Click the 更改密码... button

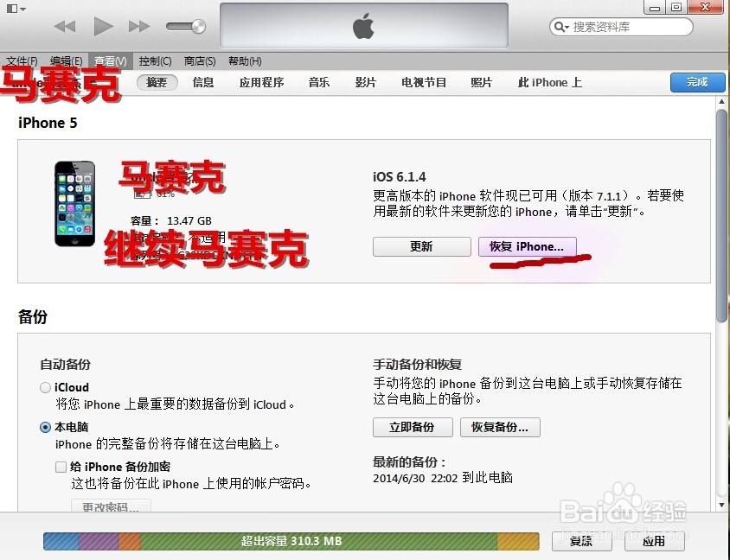[111, 506]
